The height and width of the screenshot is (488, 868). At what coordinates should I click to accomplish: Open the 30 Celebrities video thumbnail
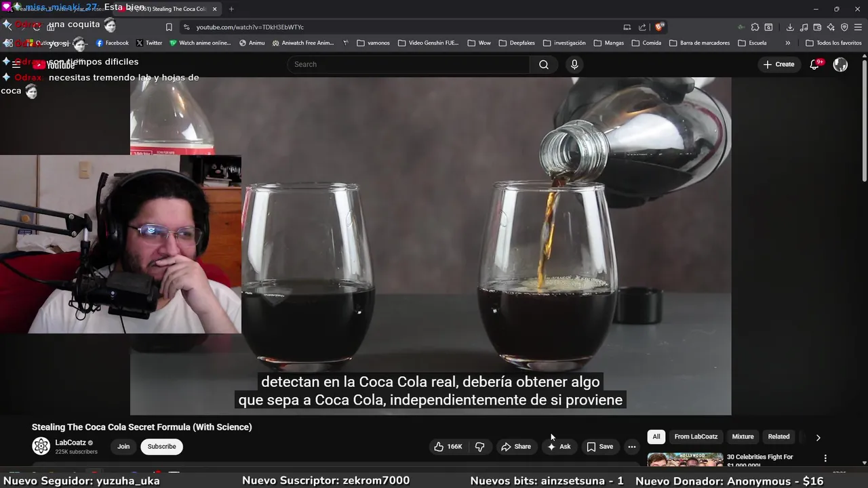(x=685, y=460)
